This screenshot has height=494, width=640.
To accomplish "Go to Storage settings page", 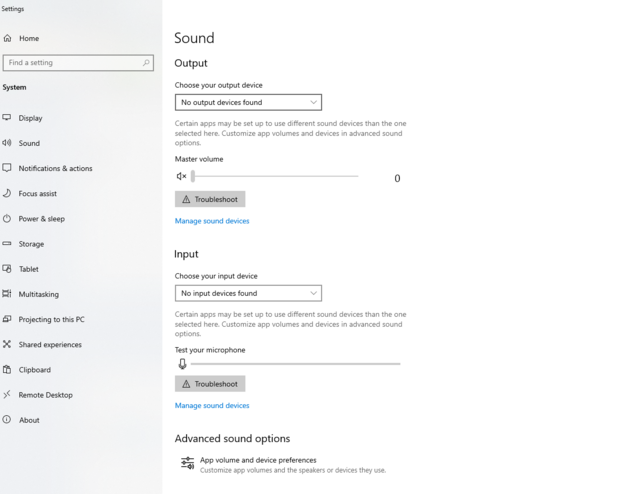I will (31, 244).
